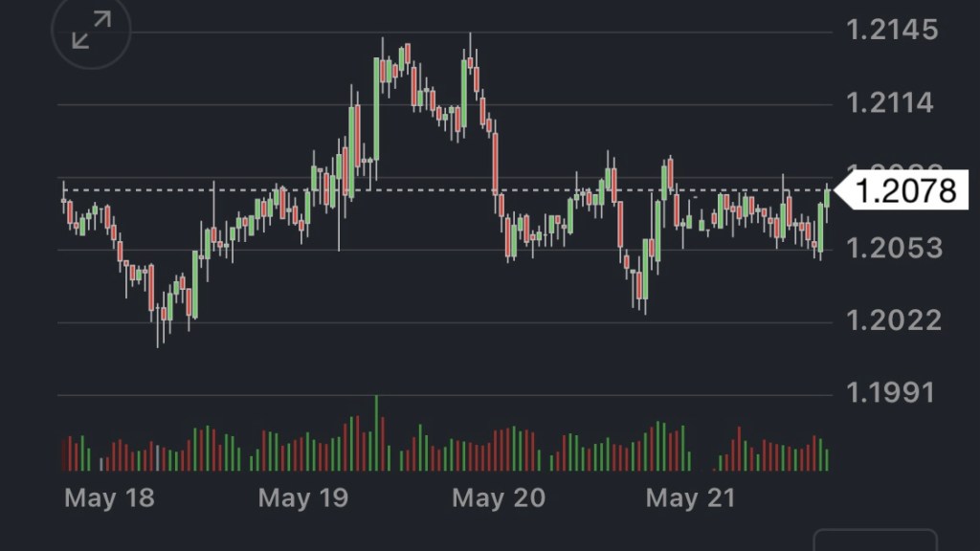Click the gap in volume bars before May 21's session
Screen dimensions: 980x551
click(x=703, y=461)
